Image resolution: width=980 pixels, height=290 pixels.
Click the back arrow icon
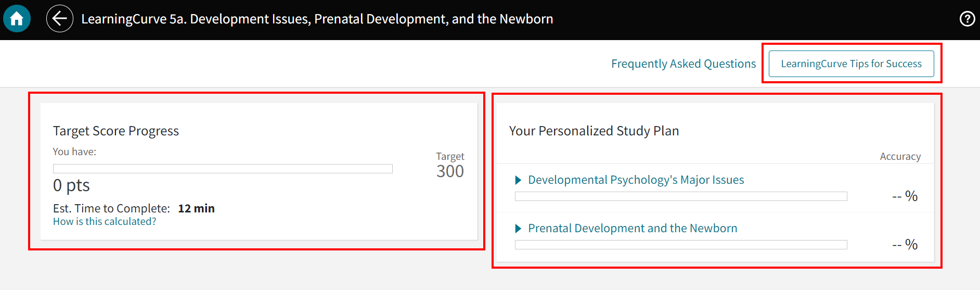(60, 19)
